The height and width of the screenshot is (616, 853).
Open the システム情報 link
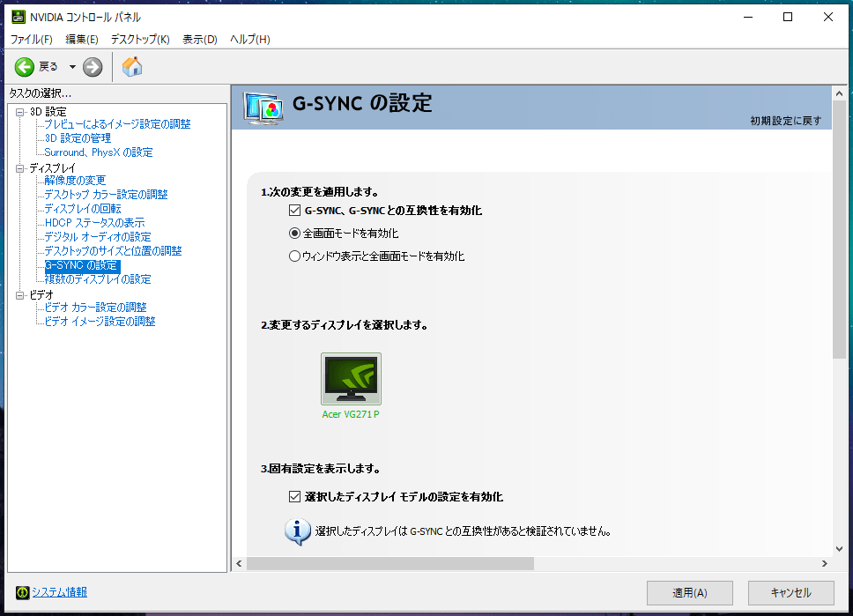point(60,592)
